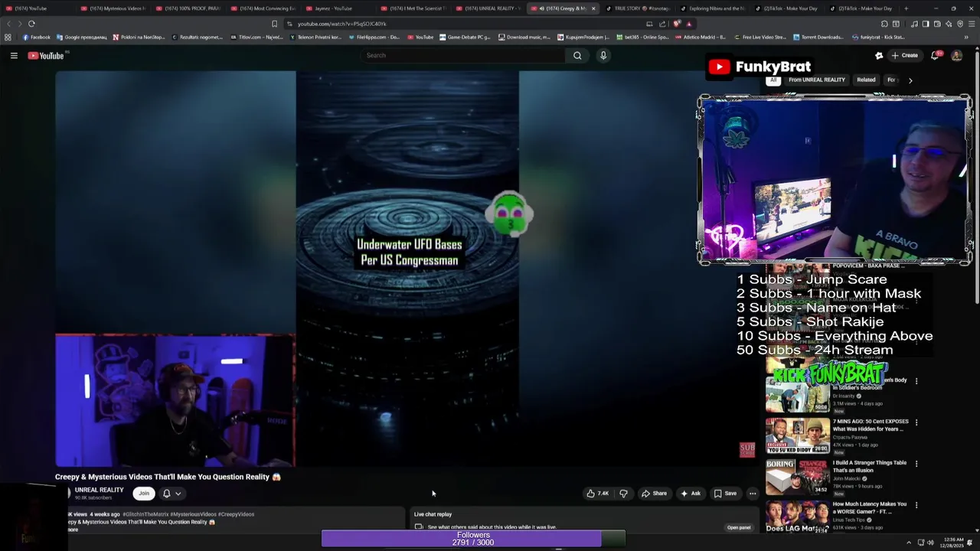Show hidden bookmarks with the double-chevron overflow
This screenshot has width=980, height=551.
click(966, 37)
